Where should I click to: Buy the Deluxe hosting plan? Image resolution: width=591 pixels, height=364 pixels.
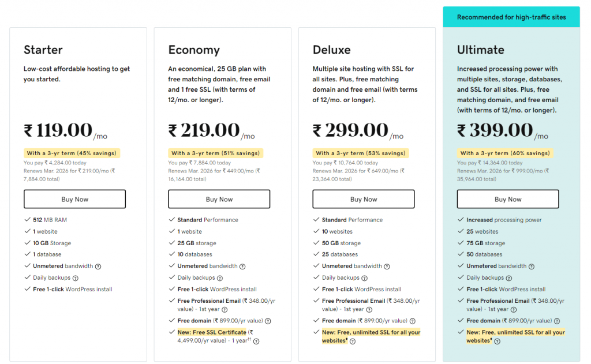click(x=364, y=199)
